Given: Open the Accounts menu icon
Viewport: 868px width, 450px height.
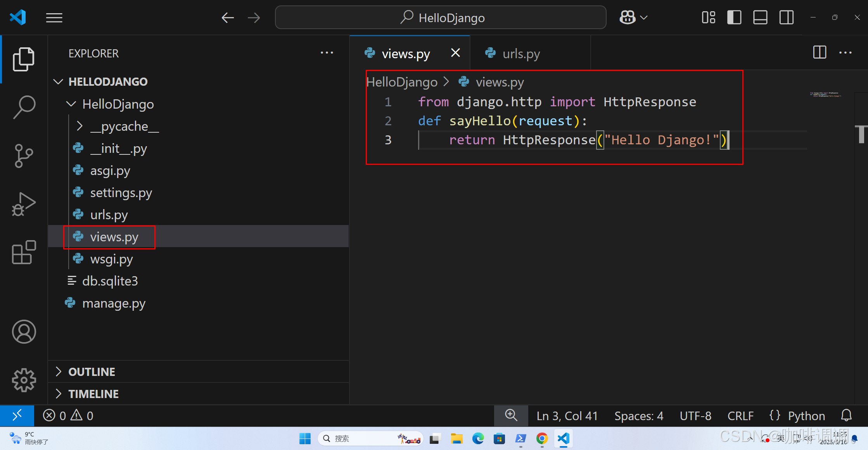Looking at the screenshot, I should coord(24,332).
